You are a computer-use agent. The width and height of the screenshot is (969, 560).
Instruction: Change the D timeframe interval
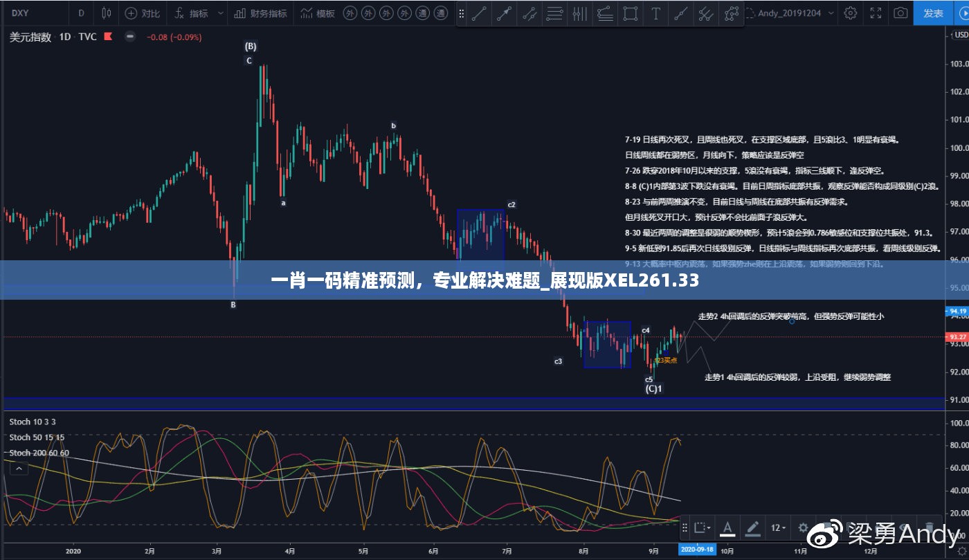81,13
